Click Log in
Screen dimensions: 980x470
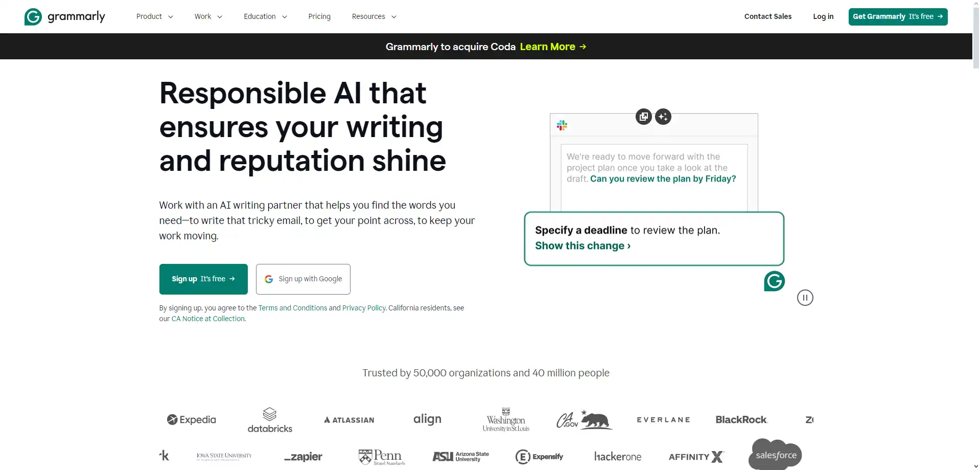(823, 16)
